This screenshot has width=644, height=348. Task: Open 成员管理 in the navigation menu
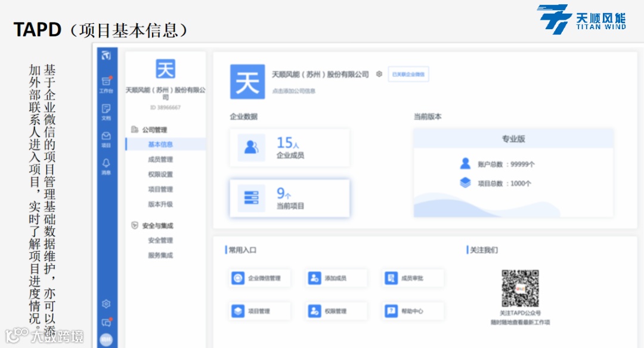tap(160, 159)
